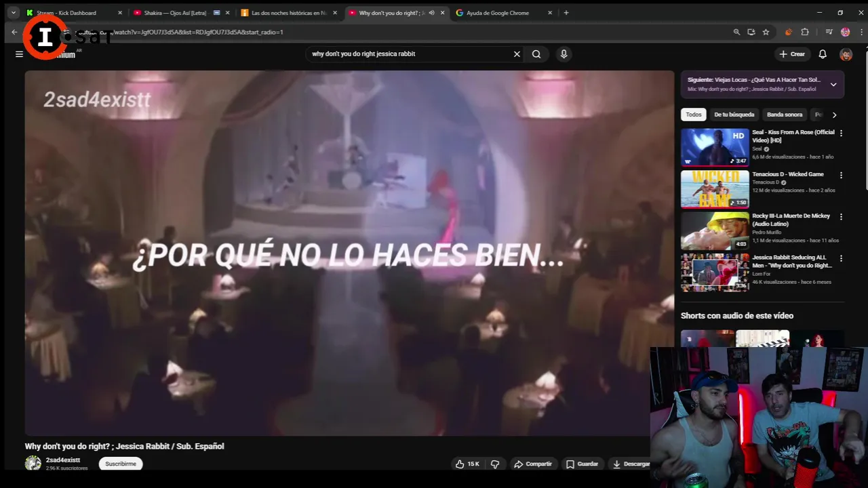868x488 pixels.
Task: Open the orange extension icon in toolbar
Action: click(x=789, y=32)
